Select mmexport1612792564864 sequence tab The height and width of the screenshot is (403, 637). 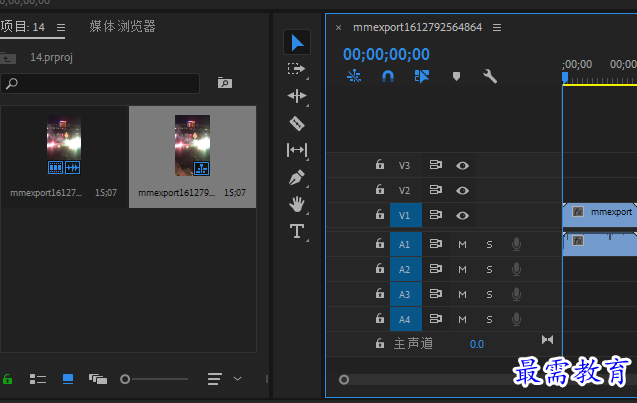pyautogui.click(x=417, y=27)
